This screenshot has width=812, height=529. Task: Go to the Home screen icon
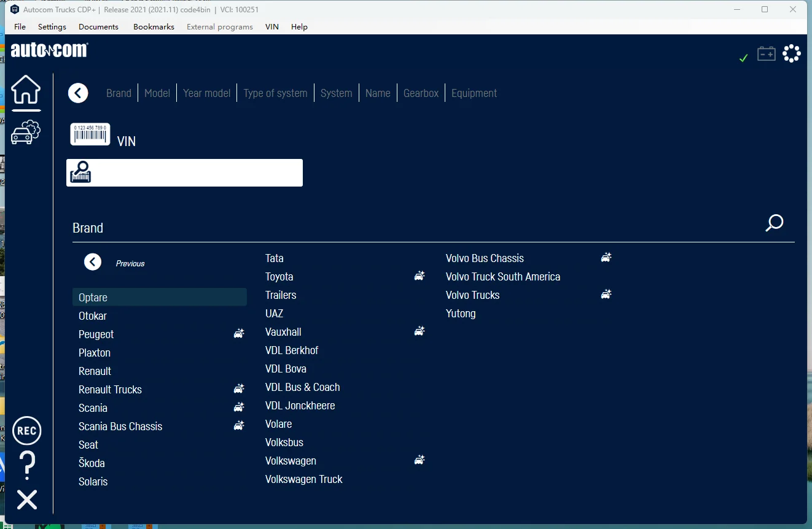pos(26,91)
